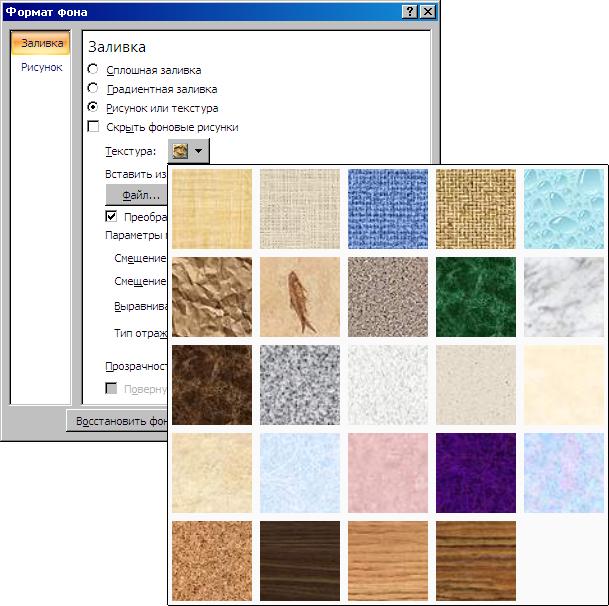Image resolution: width=609 pixels, height=606 pixels.
Task: Pick the striped medium wood texture
Action: coord(476,561)
